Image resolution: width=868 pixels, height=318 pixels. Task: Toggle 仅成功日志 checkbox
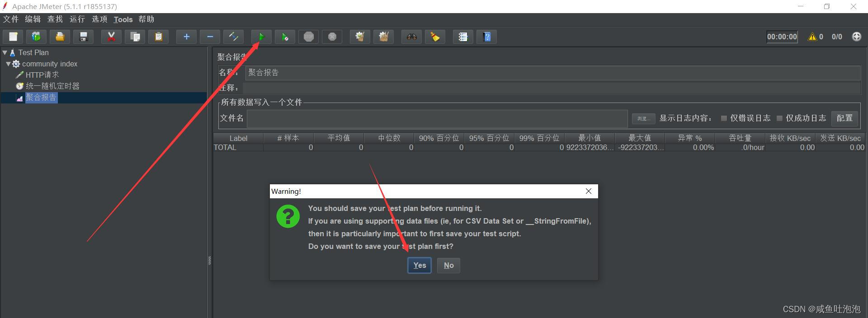[x=779, y=118]
